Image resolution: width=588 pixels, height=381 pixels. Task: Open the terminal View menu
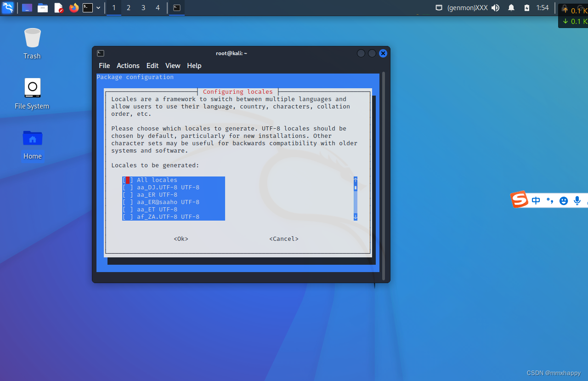tap(173, 66)
